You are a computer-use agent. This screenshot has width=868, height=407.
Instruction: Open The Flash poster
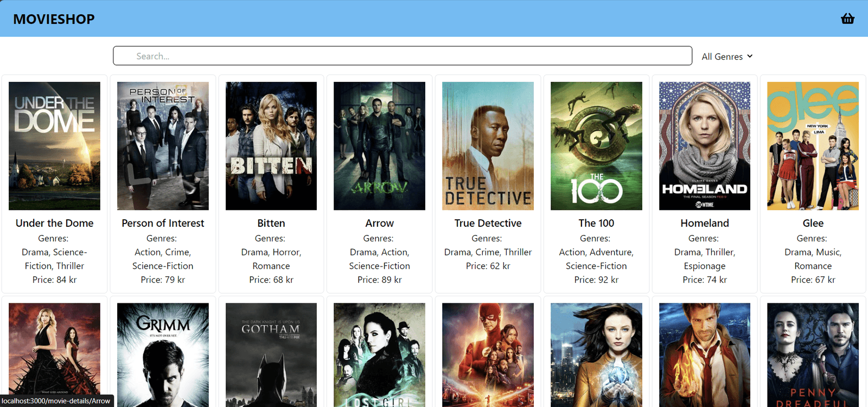pyautogui.click(x=488, y=355)
